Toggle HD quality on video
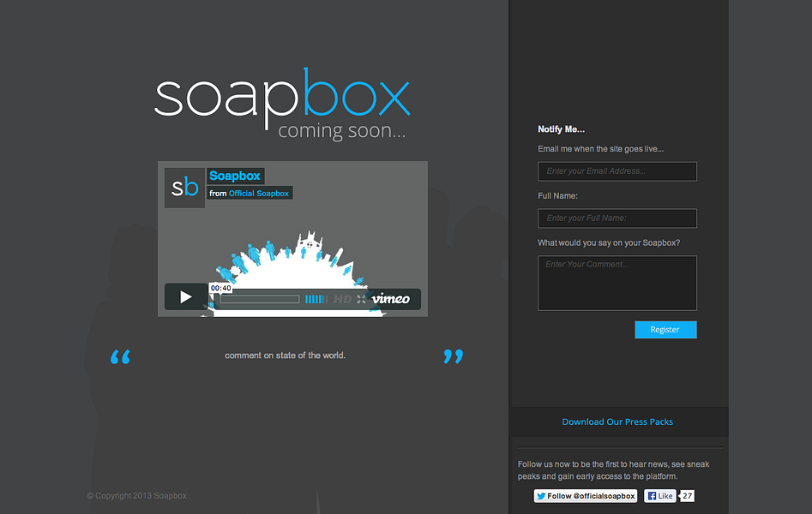Image resolution: width=812 pixels, height=514 pixels. 342,299
